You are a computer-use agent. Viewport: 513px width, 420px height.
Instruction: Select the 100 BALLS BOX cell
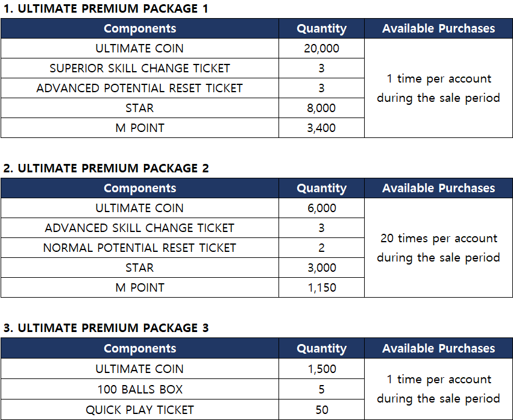pyautogui.click(x=140, y=389)
